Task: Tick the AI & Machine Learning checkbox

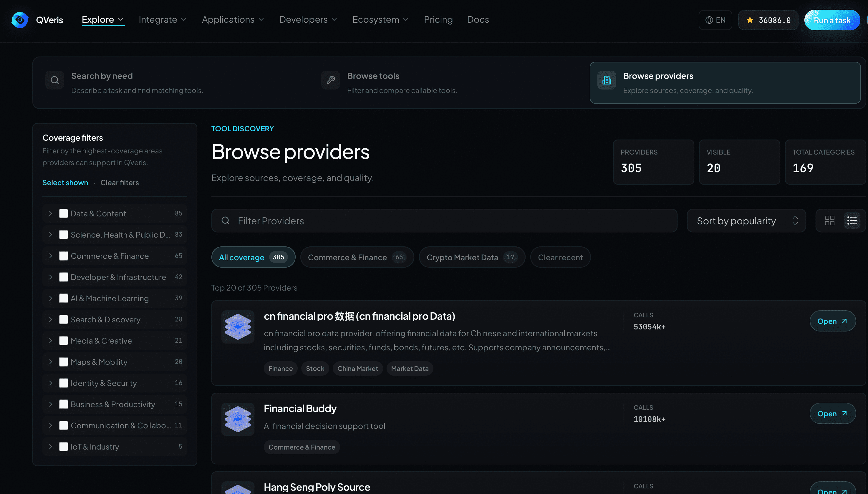Action: [64, 298]
